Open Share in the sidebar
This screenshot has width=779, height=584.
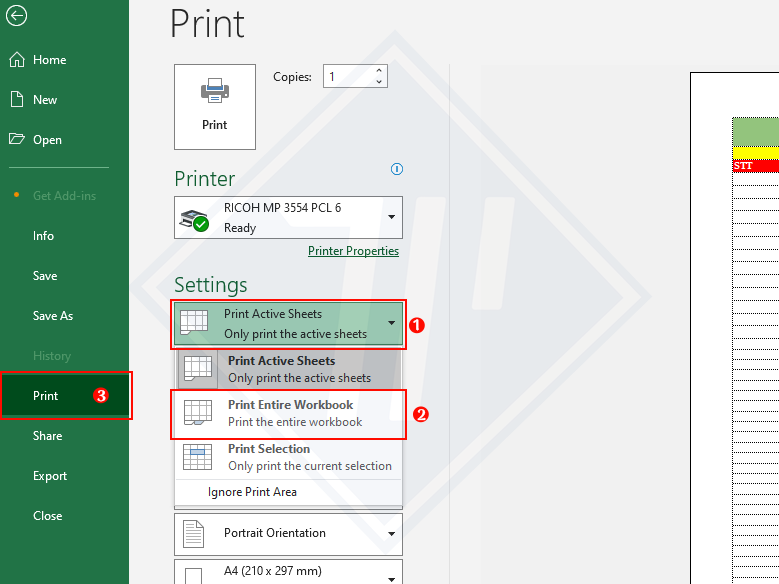pyautogui.click(x=47, y=436)
